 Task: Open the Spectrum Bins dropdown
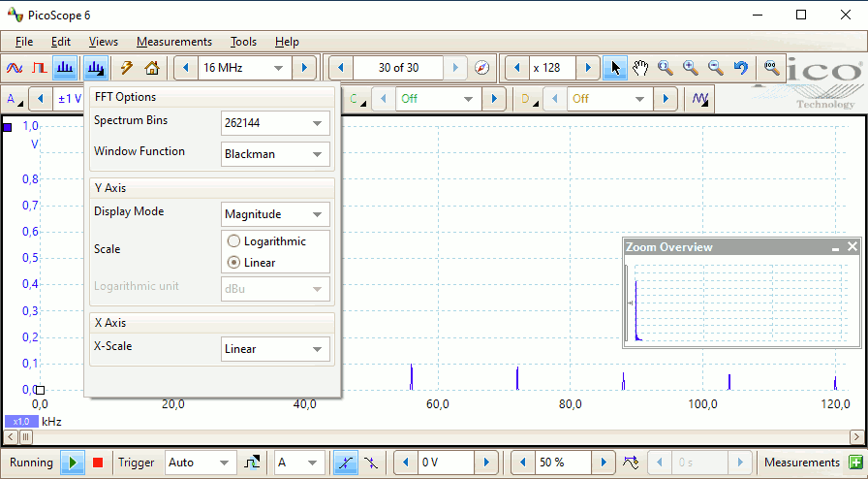pyautogui.click(x=275, y=123)
